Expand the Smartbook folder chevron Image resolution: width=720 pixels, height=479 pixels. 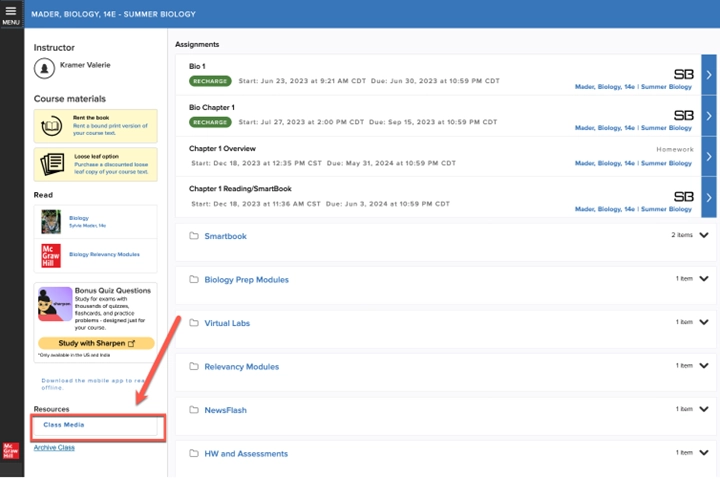(x=703, y=235)
